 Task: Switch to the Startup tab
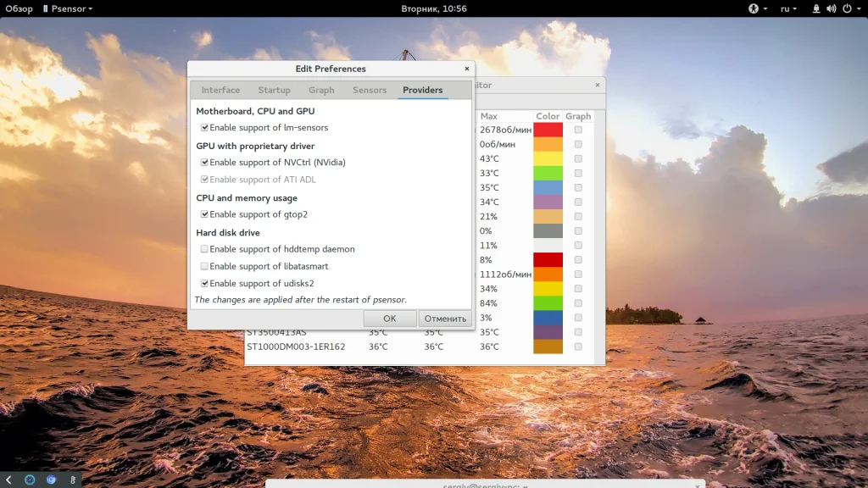pyautogui.click(x=274, y=90)
